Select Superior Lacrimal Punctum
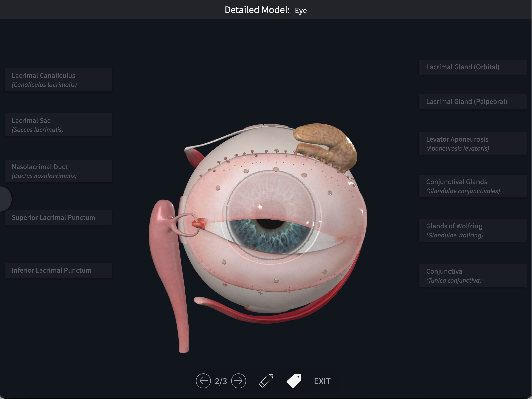The height and width of the screenshot is (399, 532). pyautogui.click(x=58, y=218)
